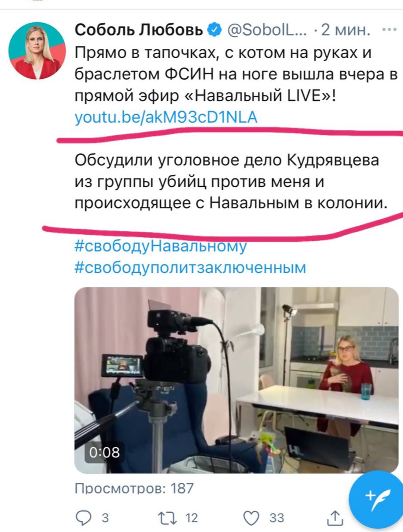
Task: Click the retweet count 12
Action: (x=191, y=518)
